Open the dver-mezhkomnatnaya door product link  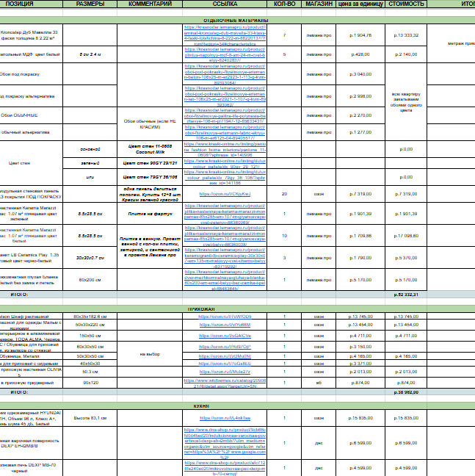(x=225, y=280)
